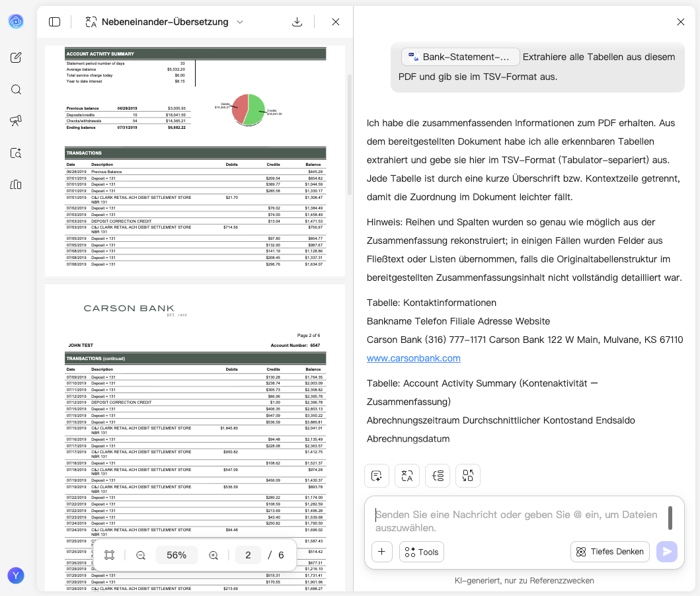Screen dimensions: 700x596
Task: Add an attachment with the plus button
Action: (381, 552)
